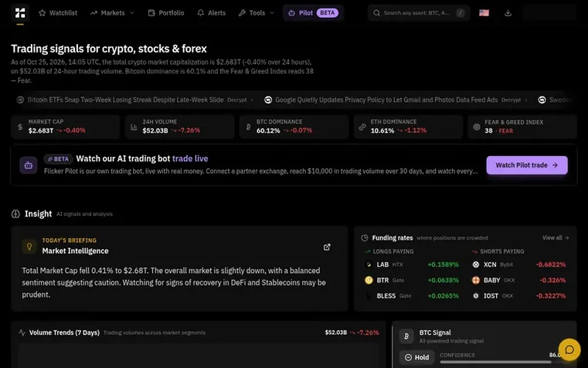Select the BLESS Gate funding row
Image resolution: width=588 pixels, height=368 pixels.
pyautogui.click(x=411, y=296)
